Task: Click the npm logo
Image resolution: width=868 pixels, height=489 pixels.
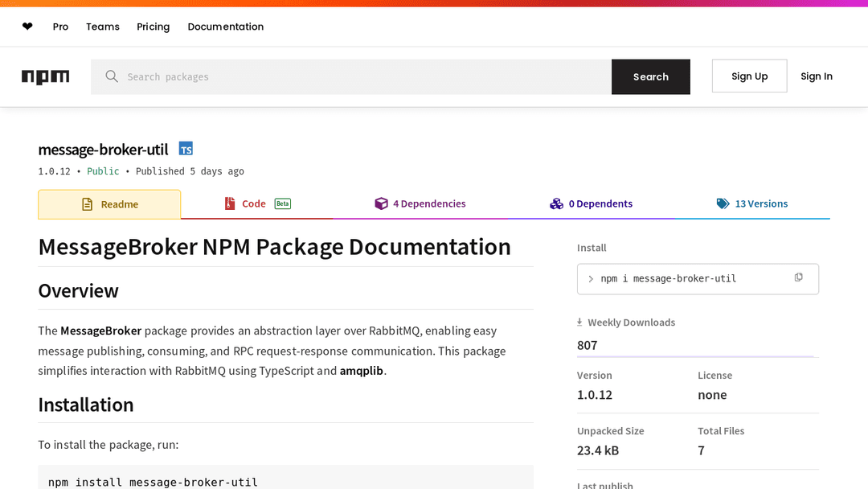Action: [x=45, y=76]
